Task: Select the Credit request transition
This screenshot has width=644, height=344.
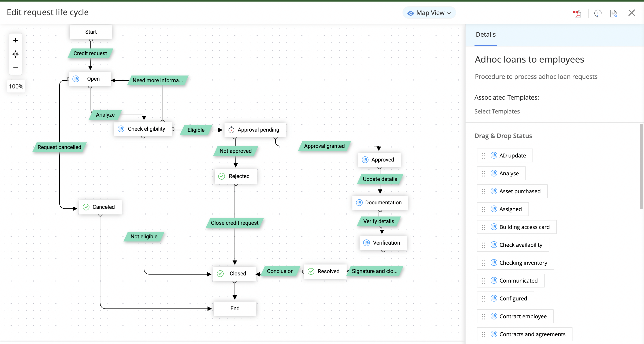Action: coord(90,53)
